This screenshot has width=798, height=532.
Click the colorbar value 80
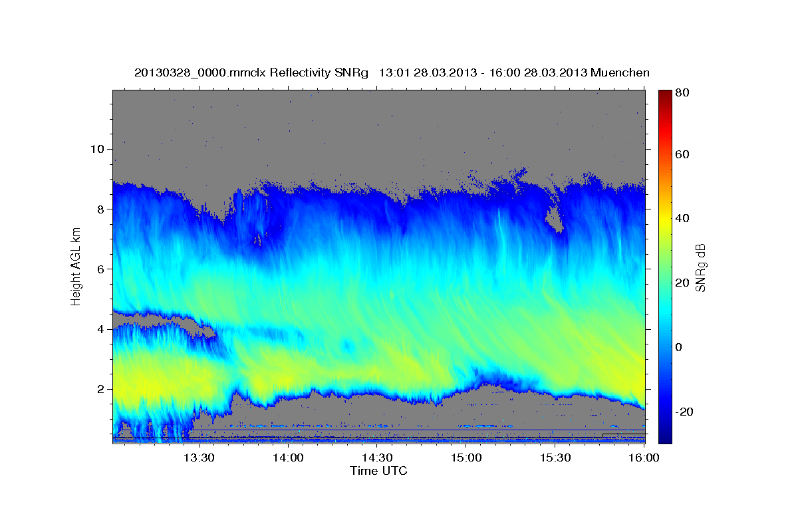pos(682,94)
